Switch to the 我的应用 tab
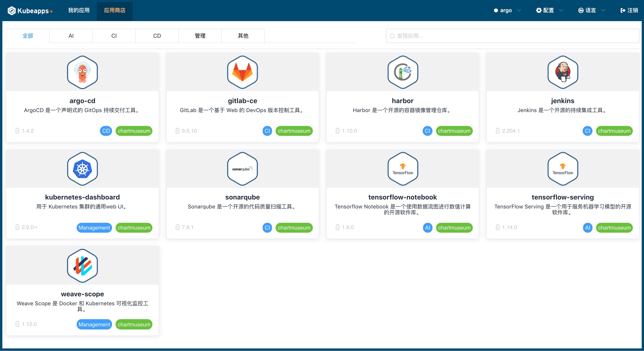This screenshot has height=351, width=644. coord(79,11)
